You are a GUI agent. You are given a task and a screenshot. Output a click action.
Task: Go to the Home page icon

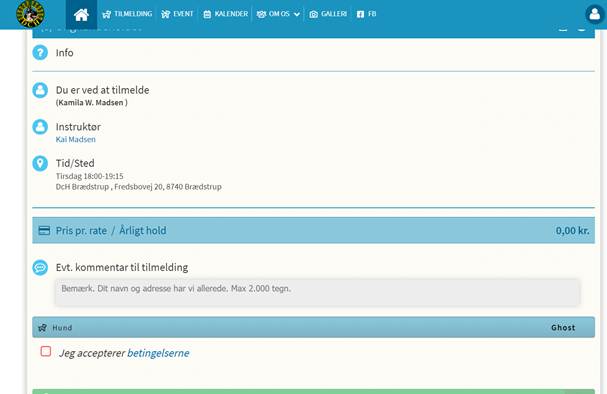coord(81,15)
